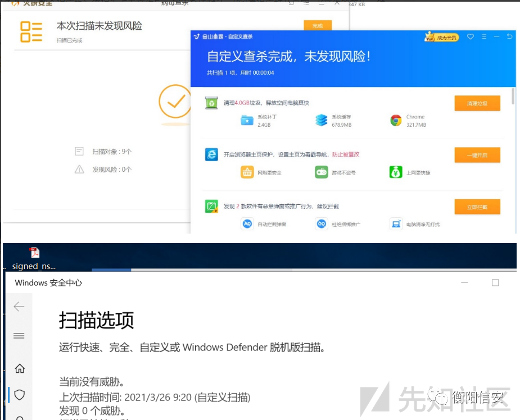Click the 成为会员 VIP button
520x420 pixels.
point(442,37)
